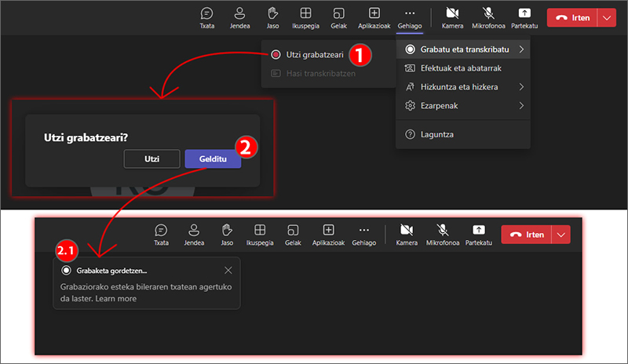Expand the Hizkuntza eta hizkera submenu

[463, 86]
